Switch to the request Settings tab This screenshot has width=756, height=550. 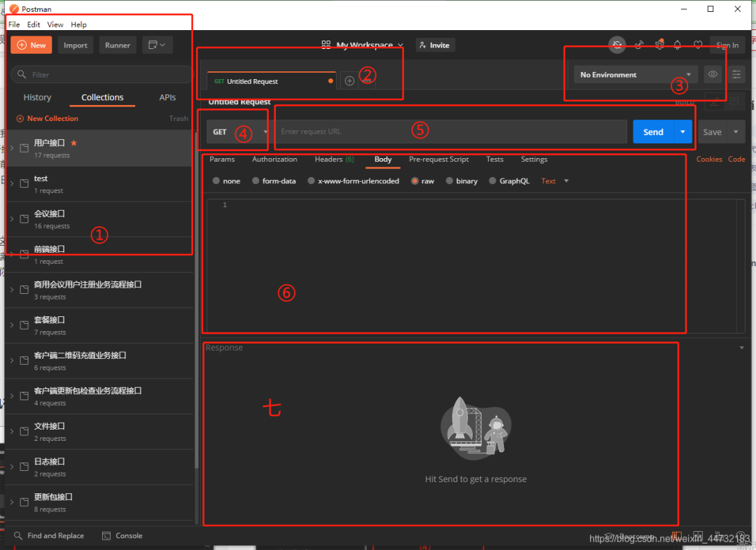[534, 159]
